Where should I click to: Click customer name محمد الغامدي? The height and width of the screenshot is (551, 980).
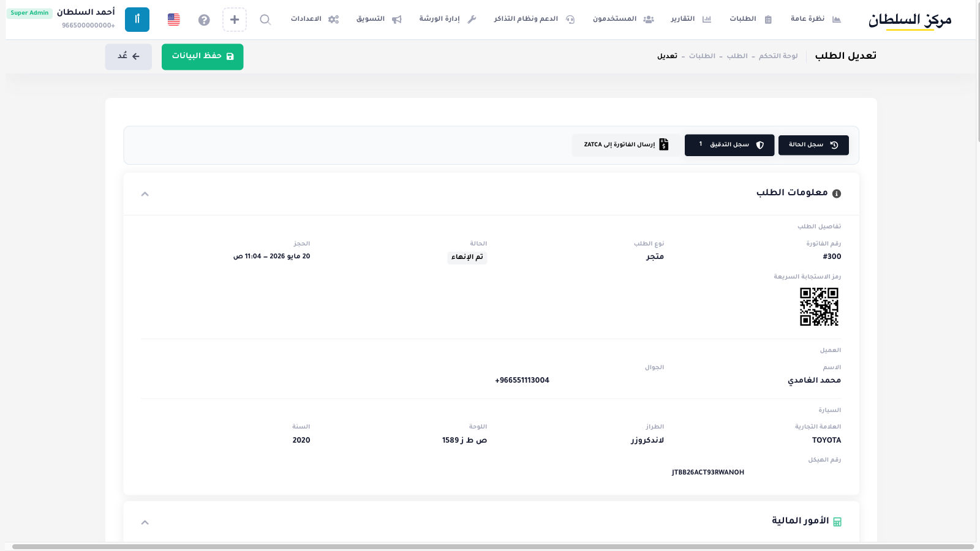[x=814, y=381]
